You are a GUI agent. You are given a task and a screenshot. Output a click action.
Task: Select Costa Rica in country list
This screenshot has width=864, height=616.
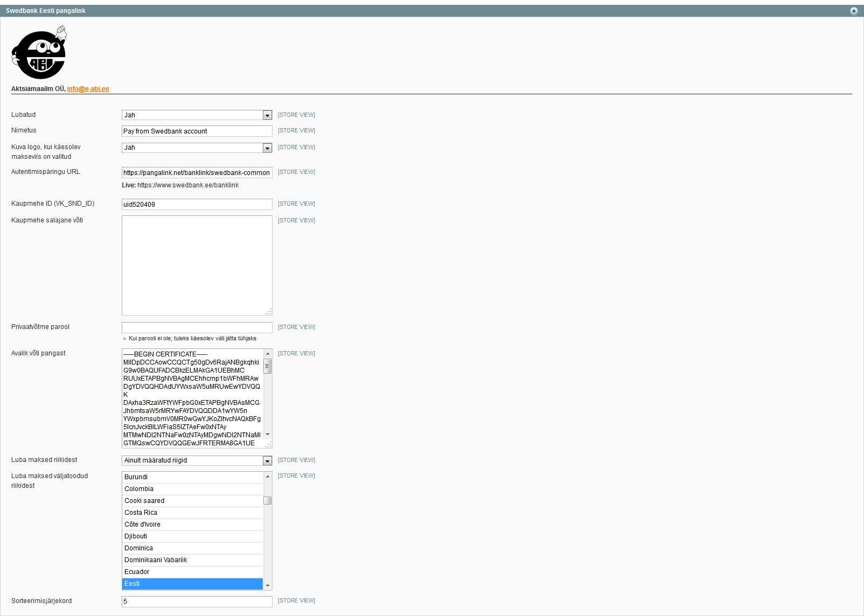click(193, 513)
